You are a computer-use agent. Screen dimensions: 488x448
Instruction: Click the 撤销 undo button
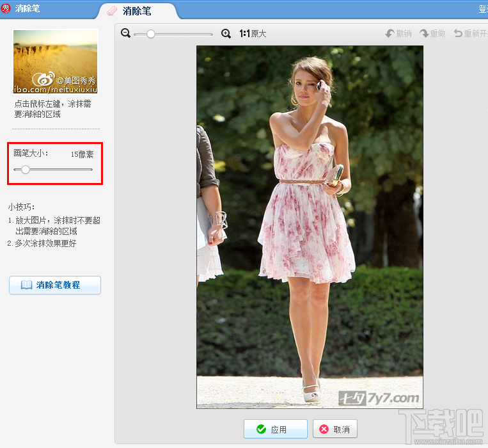[398, 33]
